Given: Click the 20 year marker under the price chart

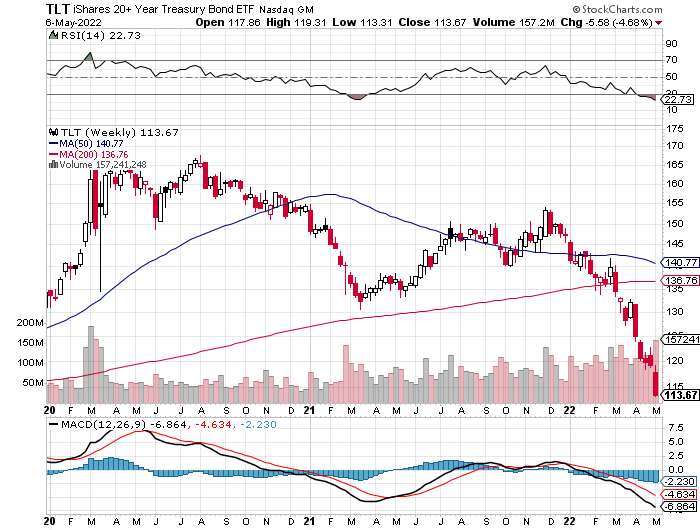Looking at the screenshot, I should pos(50,410).
